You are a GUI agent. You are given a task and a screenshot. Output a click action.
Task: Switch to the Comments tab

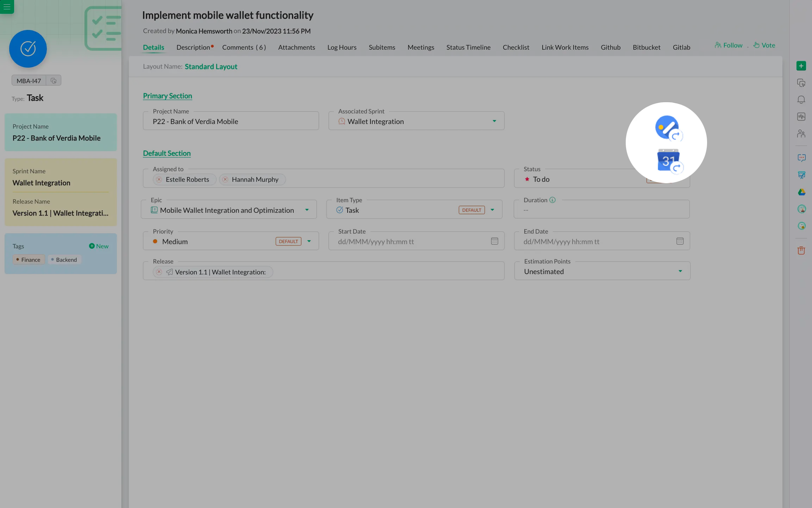coord(244,47)
